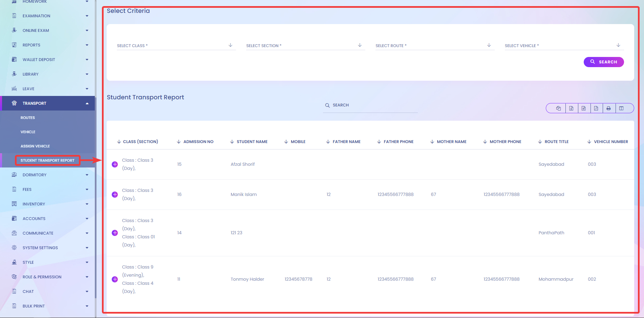Export the transport report to Excel

click(571, 108)
